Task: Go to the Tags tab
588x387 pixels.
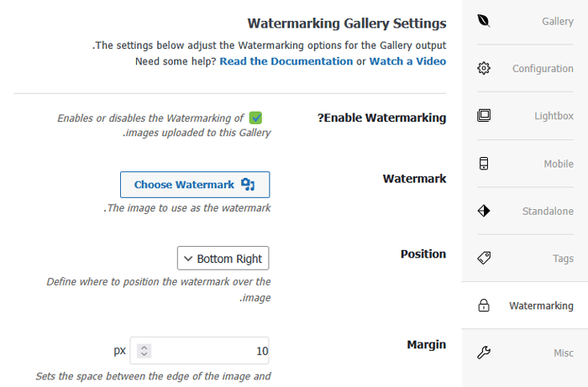Action: coord(563,258)
